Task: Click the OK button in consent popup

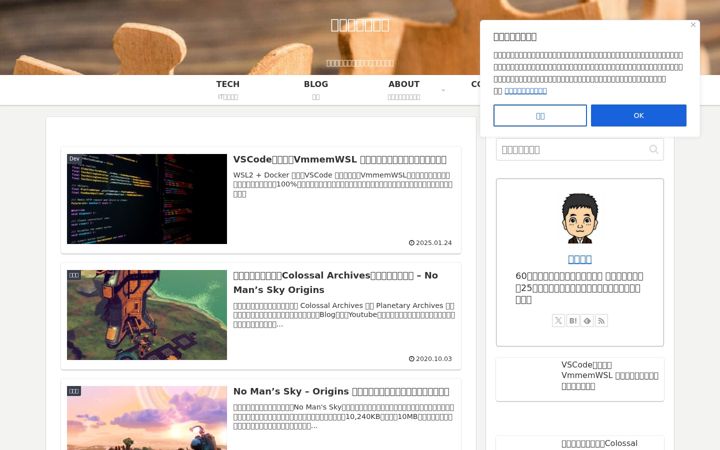Action: point(638,115)
